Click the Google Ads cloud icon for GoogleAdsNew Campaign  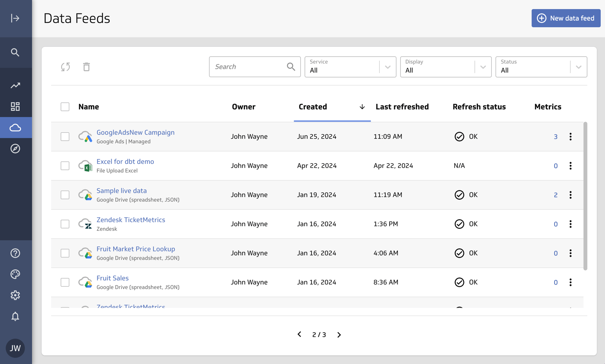point(85,136)
